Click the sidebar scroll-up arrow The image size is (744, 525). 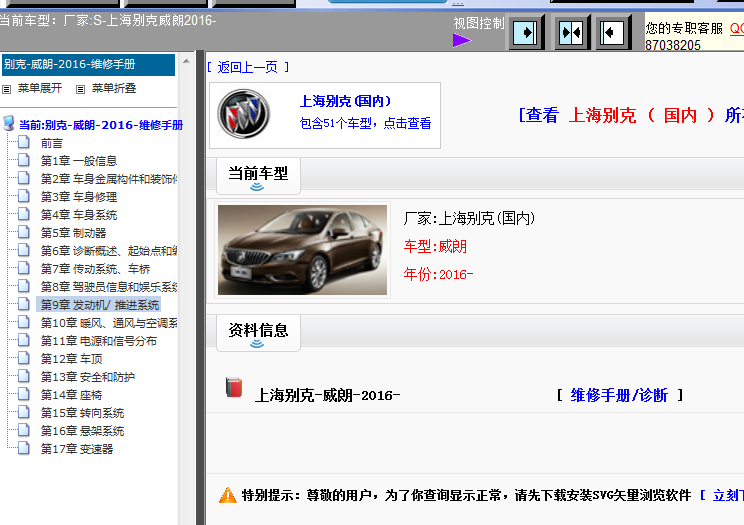pyautogui.click(x=186, y=62)
